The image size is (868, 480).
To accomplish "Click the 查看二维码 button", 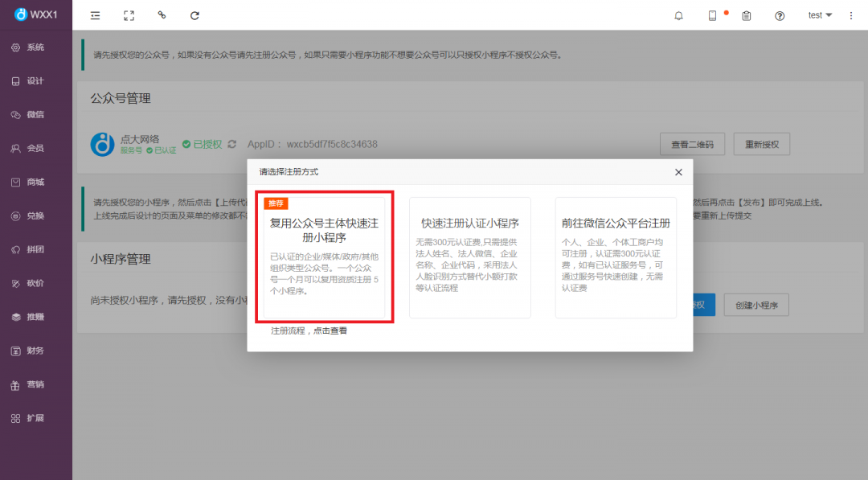I will click(x=694, y=144).
